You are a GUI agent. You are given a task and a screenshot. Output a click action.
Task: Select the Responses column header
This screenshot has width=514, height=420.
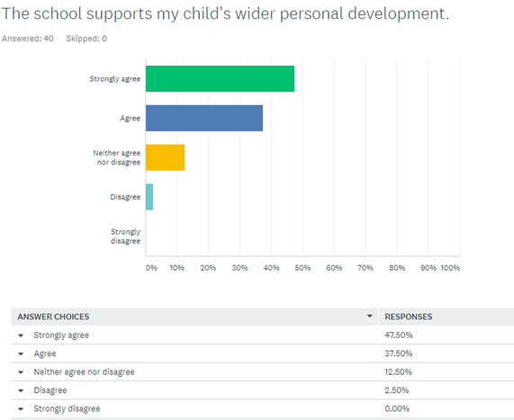pos(409,317)
